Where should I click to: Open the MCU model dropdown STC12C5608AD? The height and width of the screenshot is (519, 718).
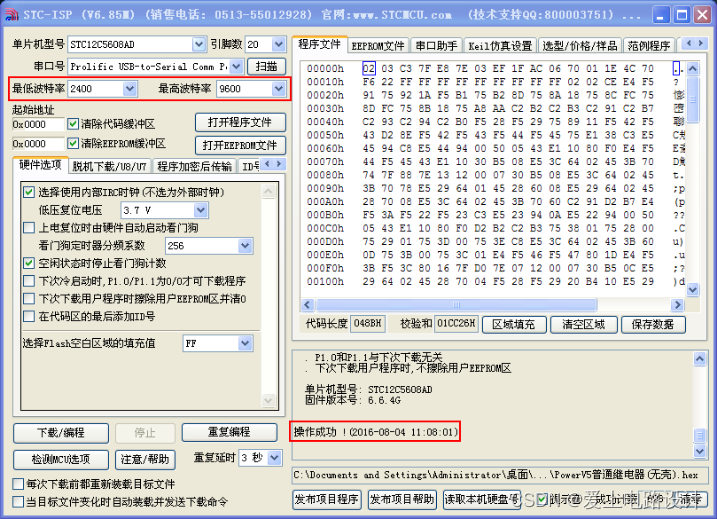(x=198, y=44)
